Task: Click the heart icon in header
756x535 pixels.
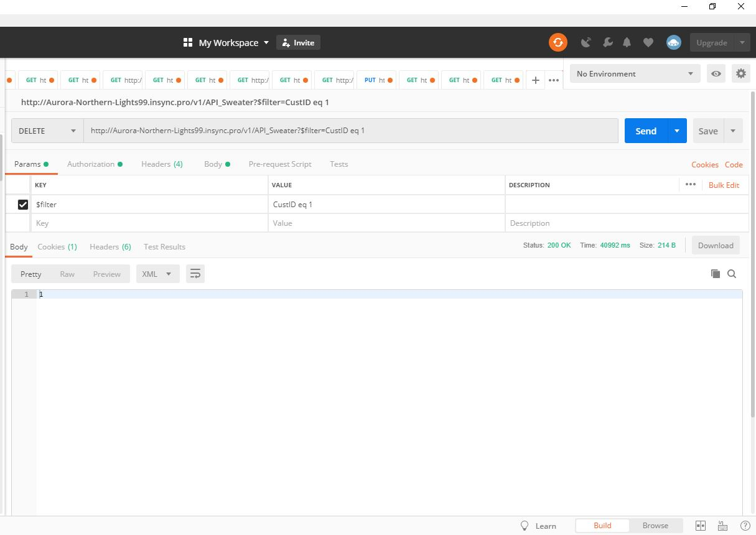Action: click(x=648, y=42)
